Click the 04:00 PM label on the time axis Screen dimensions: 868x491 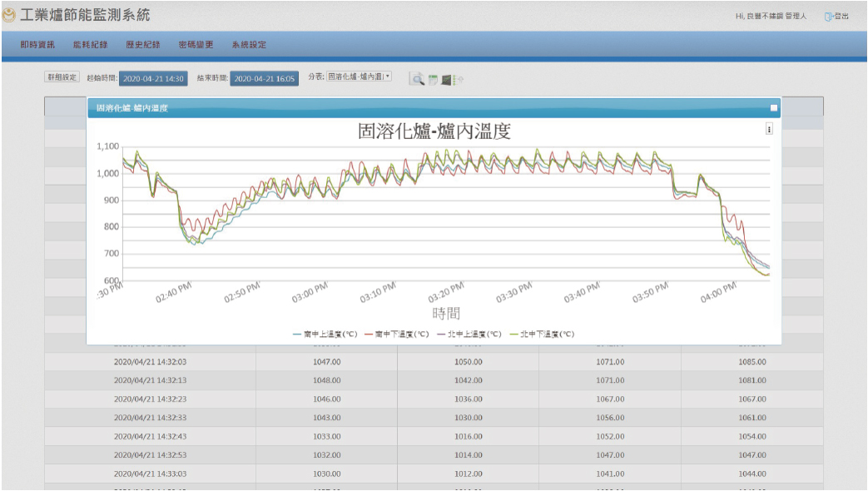click(x=718, y=292)
